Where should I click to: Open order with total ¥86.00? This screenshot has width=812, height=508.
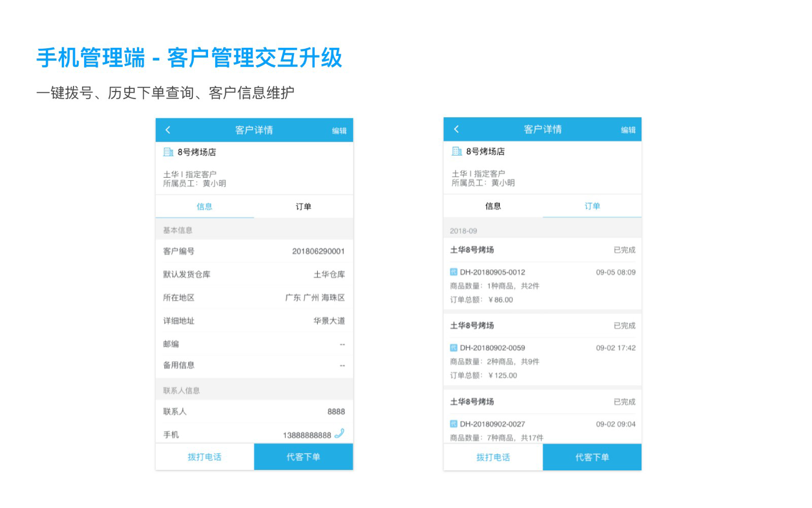[x=542, y=285]
